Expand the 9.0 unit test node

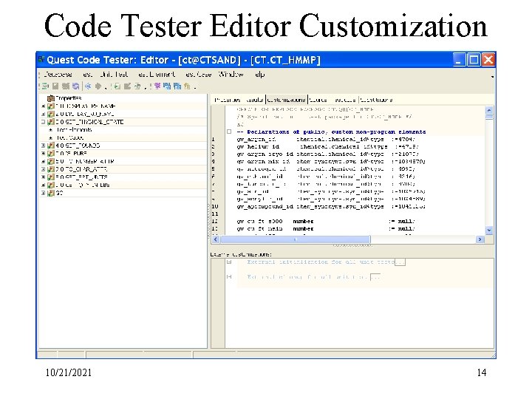(x=43, y=185)
